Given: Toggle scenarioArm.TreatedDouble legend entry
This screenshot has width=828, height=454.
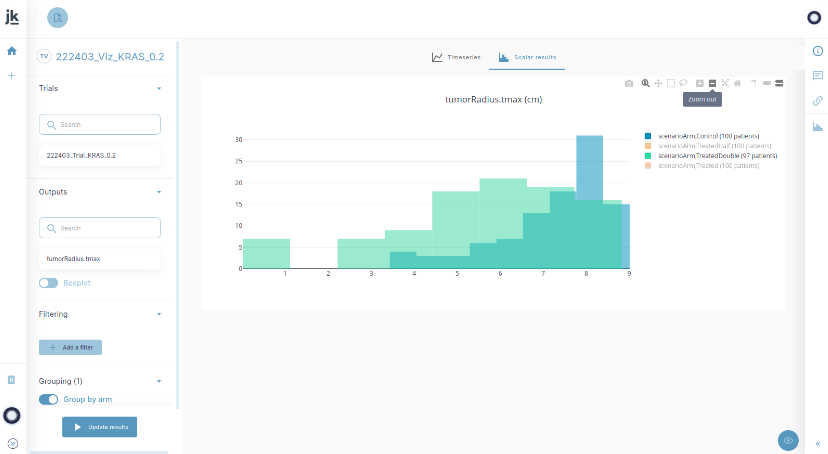Looking at the screenshot, I should [702, 156].
